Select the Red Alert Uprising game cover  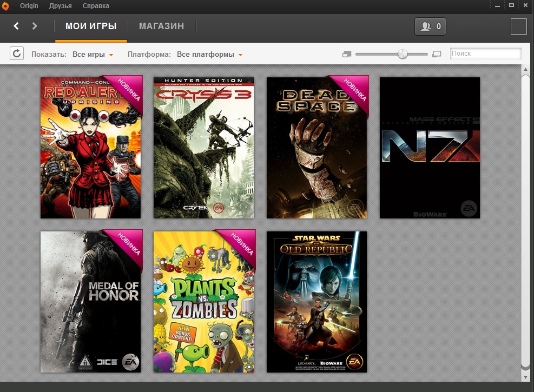(x=90, y=148)
